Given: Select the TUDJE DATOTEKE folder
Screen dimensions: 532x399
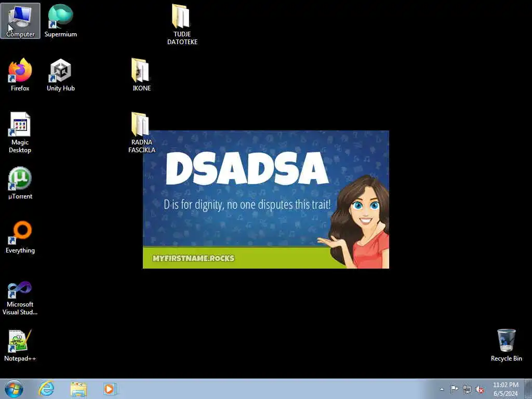Looking at the screenshot, I should click(x=182, y=24).
